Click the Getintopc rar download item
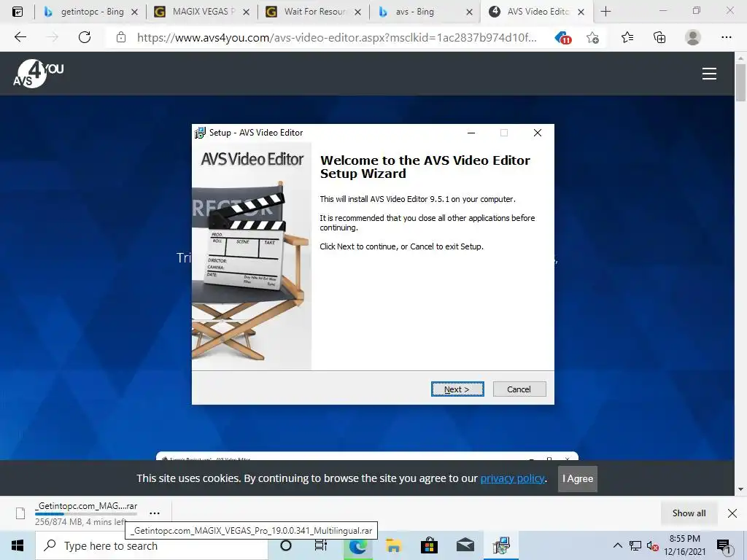 click(x=86, y=513)
